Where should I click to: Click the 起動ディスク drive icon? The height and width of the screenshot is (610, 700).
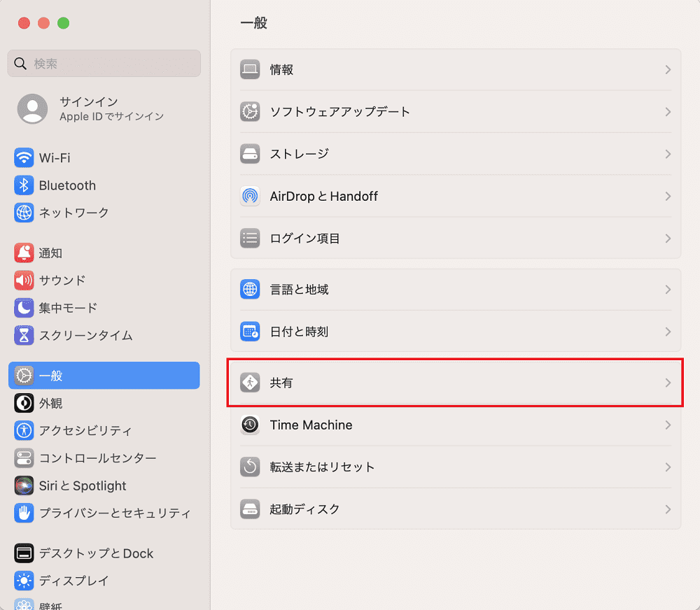[250, 509]
